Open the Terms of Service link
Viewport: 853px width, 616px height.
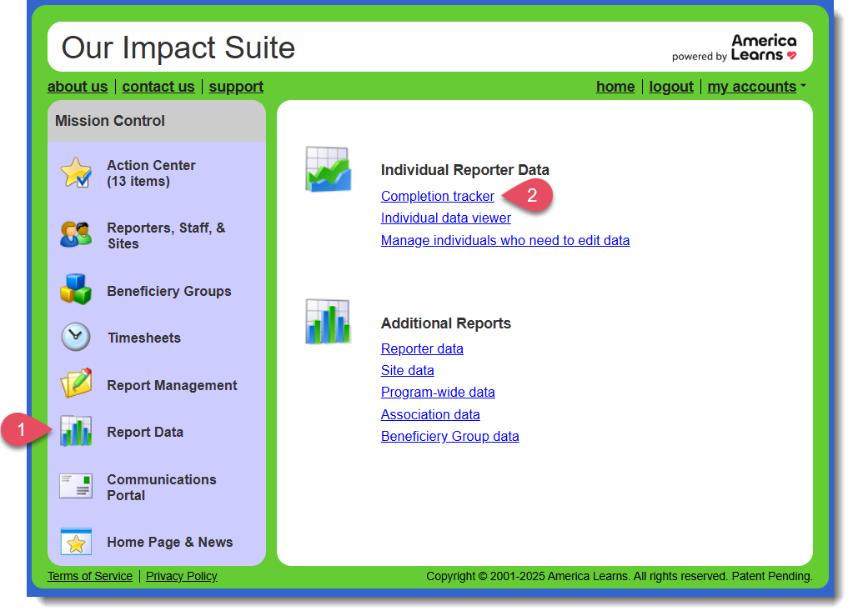coord(90,576)
